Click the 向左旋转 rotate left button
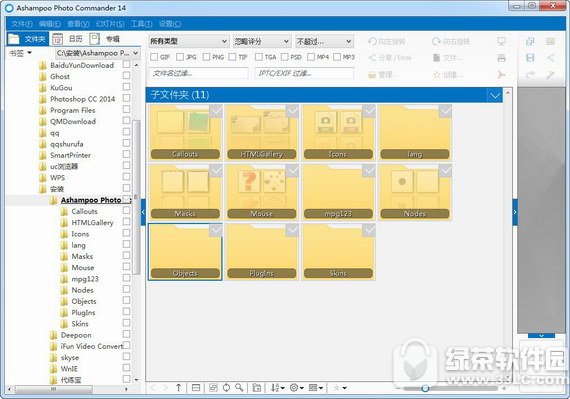This screenshot has height=399, width=570. (x=387, y=41)
